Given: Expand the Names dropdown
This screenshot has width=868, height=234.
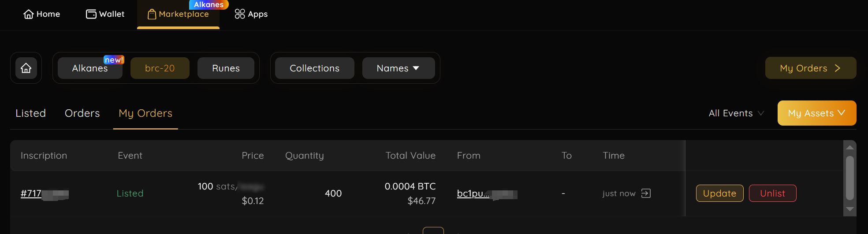Looking at the screenshot, I should [398, 68].
